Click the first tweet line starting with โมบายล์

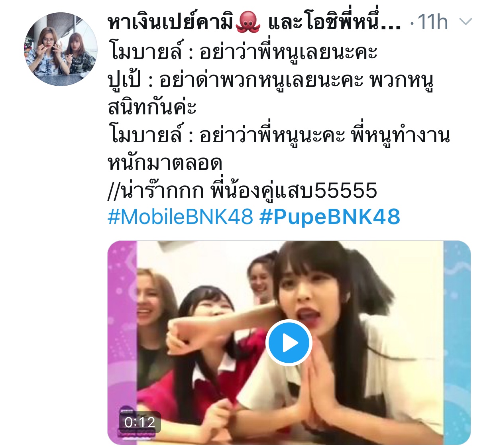pos(242,52)
